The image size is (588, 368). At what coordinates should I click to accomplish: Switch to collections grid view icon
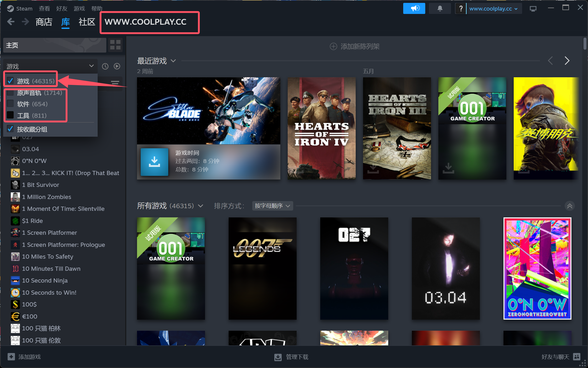coord(115,45)
